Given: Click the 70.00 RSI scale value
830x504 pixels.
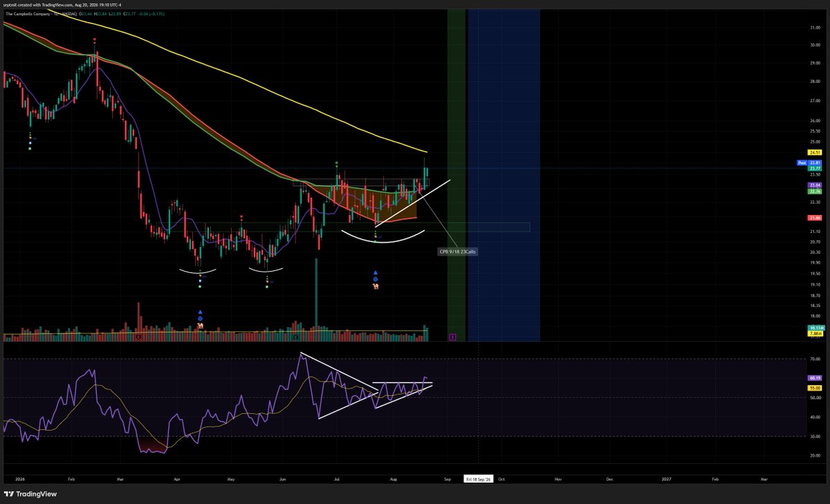Looking at the screenshot, I should pyautogui.click(x=814, y=360).
